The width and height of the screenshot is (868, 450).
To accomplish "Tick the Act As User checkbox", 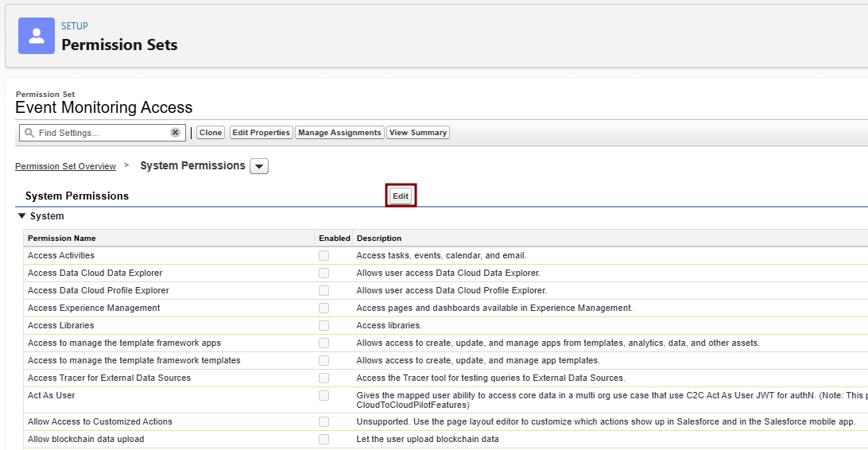I will click(324, 396).
